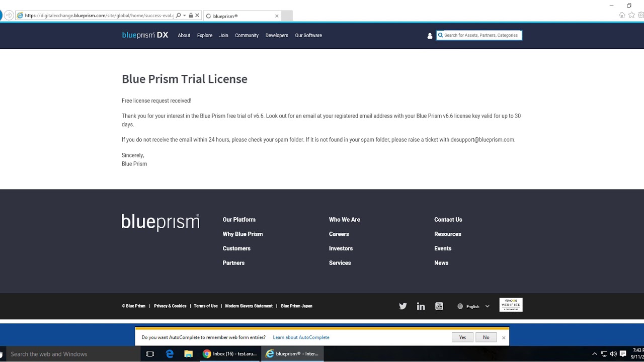Screen dimensions: 644x362
Task: Open File Explorer from taskbar
Action: [189, 354]
